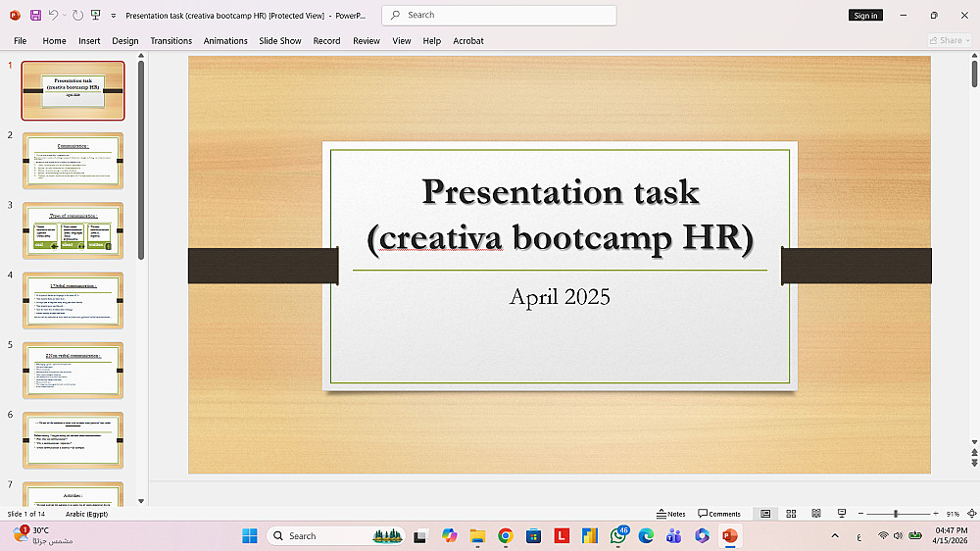The height and width of the screenshot is (551, 980).
Task: Select slide 3 thumbnail Types of communication
Action: 73,230
